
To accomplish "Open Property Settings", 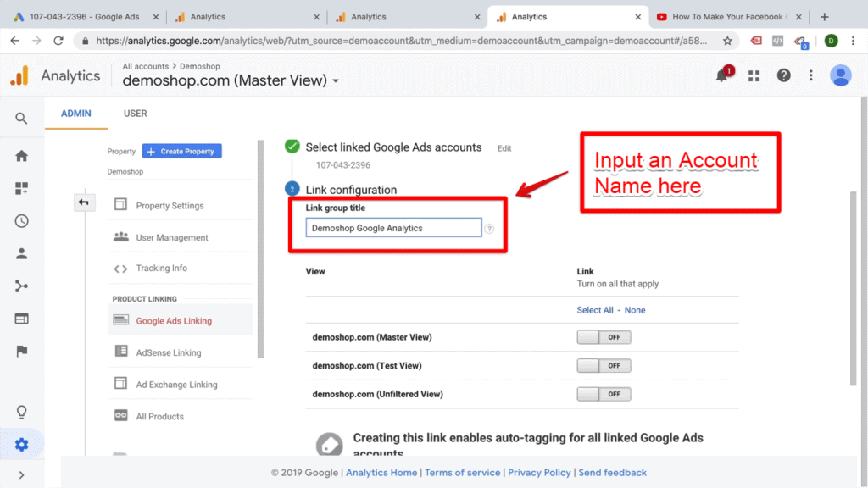I will tap(170, 206).
